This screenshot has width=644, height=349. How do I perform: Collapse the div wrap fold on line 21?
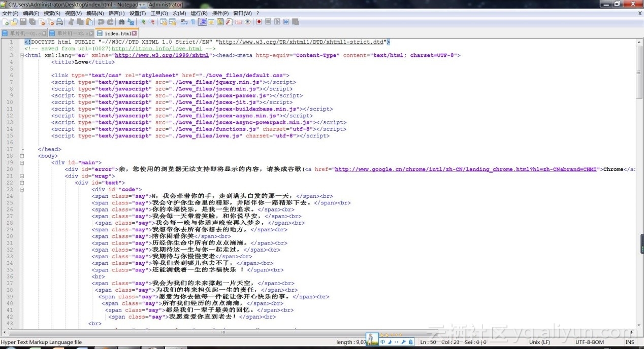[x=21, y=176]
